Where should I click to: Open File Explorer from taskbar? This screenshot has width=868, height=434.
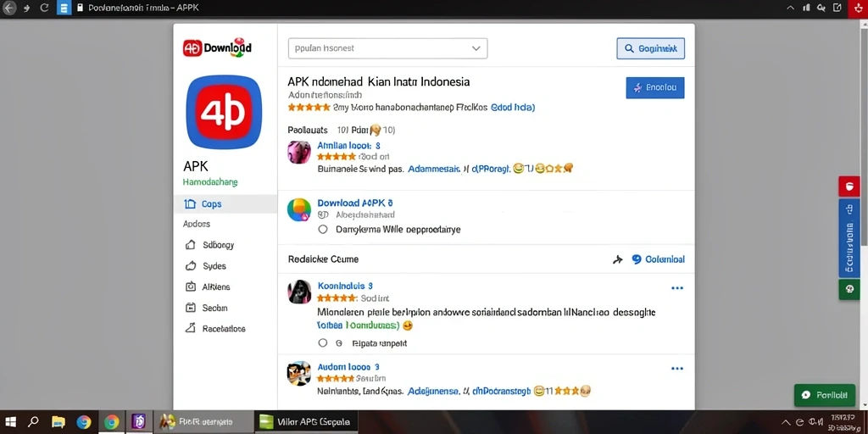click(x=58, y=422)
